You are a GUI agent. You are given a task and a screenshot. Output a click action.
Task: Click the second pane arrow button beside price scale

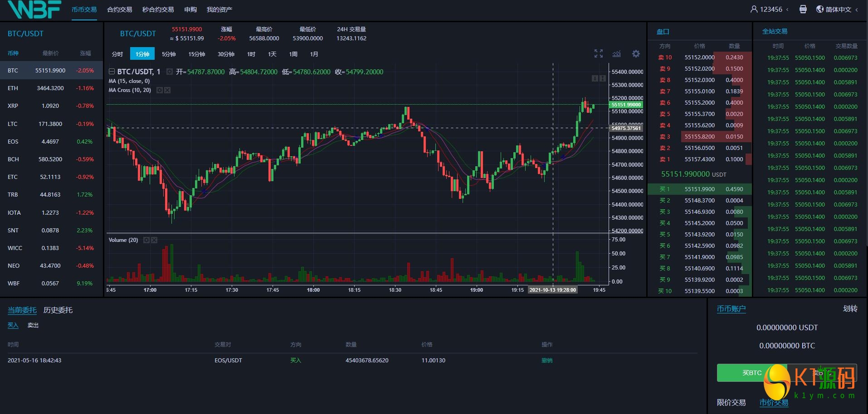602,78
